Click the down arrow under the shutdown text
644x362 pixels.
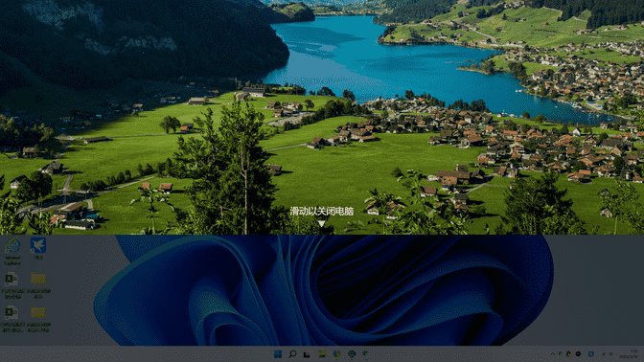tap(322, 224)
